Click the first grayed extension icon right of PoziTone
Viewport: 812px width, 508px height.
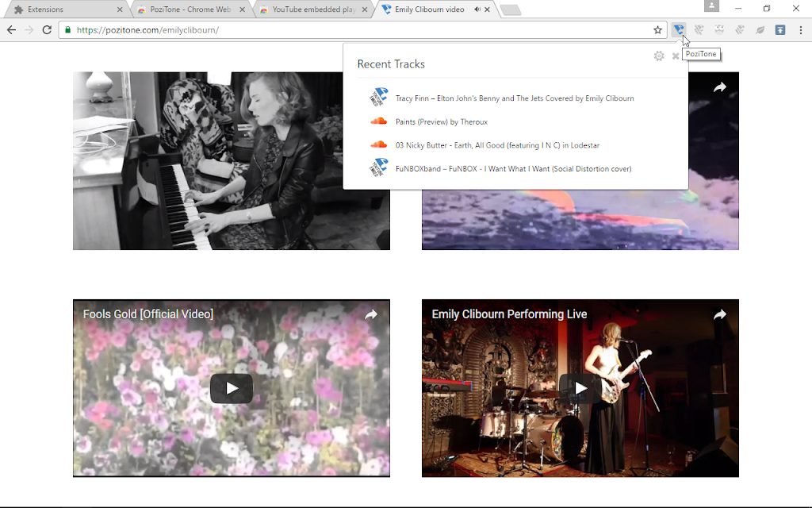(699, 30)
